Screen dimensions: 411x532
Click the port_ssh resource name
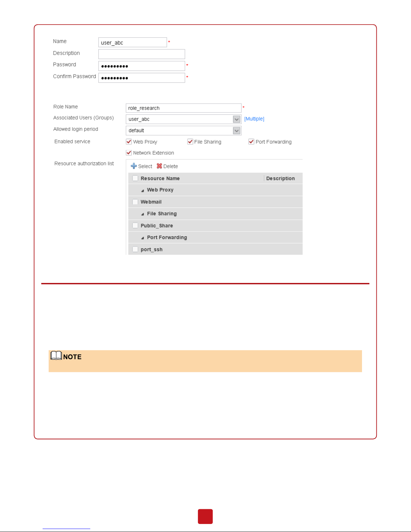click(152, 249)
